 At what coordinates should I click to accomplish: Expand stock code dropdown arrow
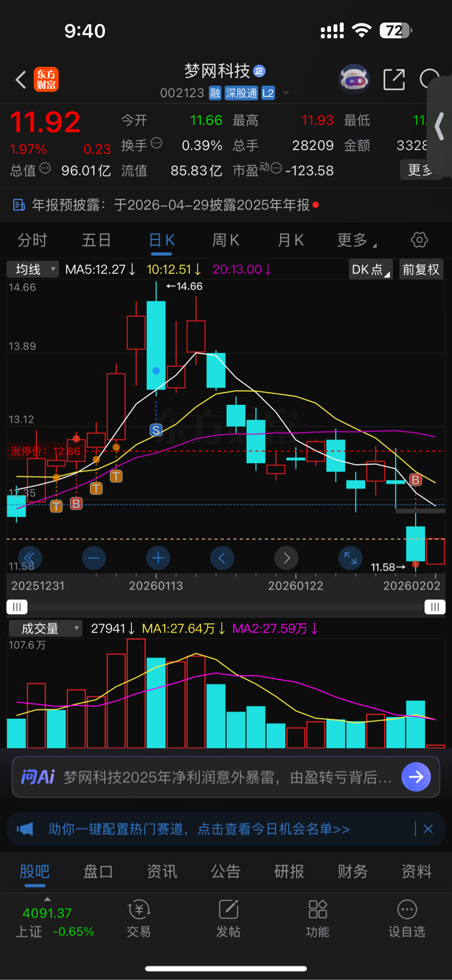286,93
